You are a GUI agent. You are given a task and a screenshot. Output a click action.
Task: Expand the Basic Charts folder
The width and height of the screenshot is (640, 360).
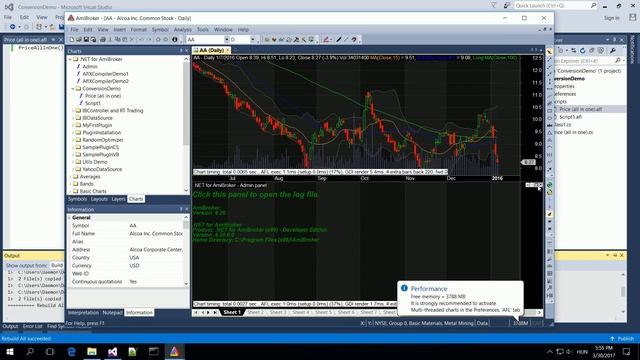tap(70, 191)
